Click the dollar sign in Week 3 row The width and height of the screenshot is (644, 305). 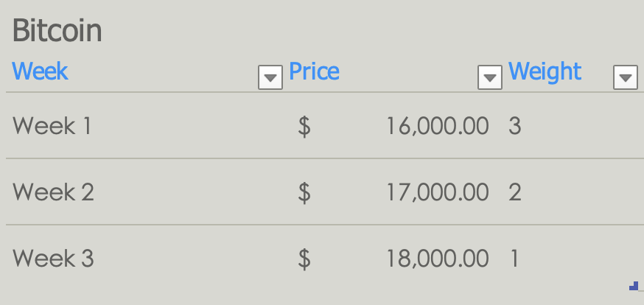(x=304, y=259)
